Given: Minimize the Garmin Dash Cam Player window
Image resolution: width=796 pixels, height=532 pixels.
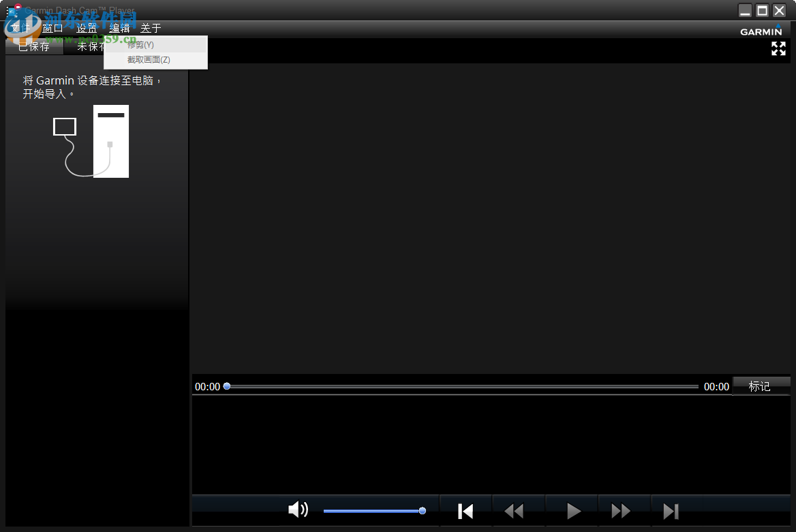Looking at the screenshot, I should point(746,11).
